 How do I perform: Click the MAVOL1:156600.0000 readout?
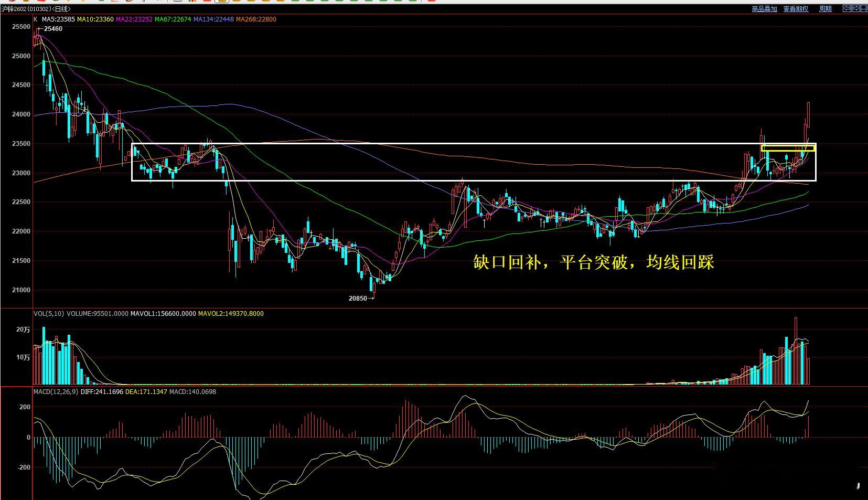pyautogui.click(x=163, y=314)
